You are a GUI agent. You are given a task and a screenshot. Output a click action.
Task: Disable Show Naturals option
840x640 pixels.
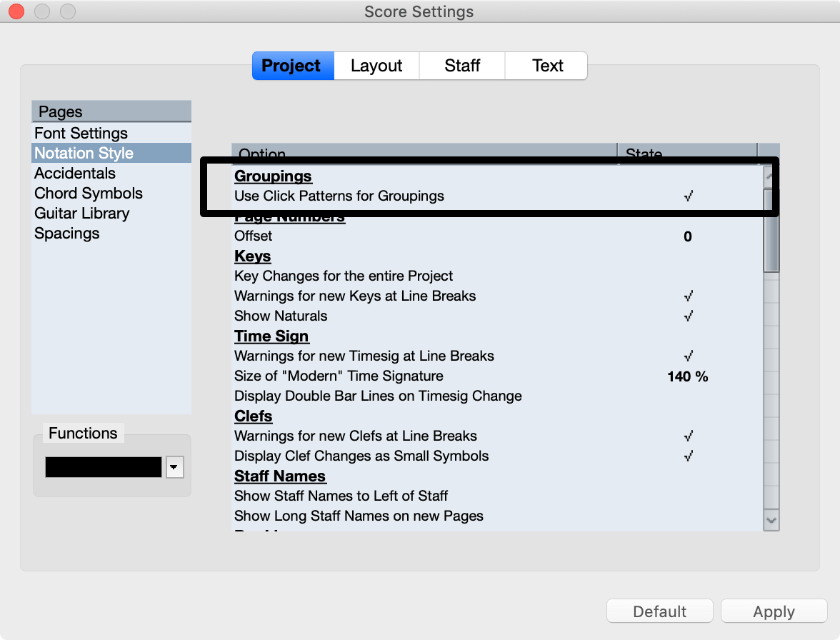tap(688, 316)
